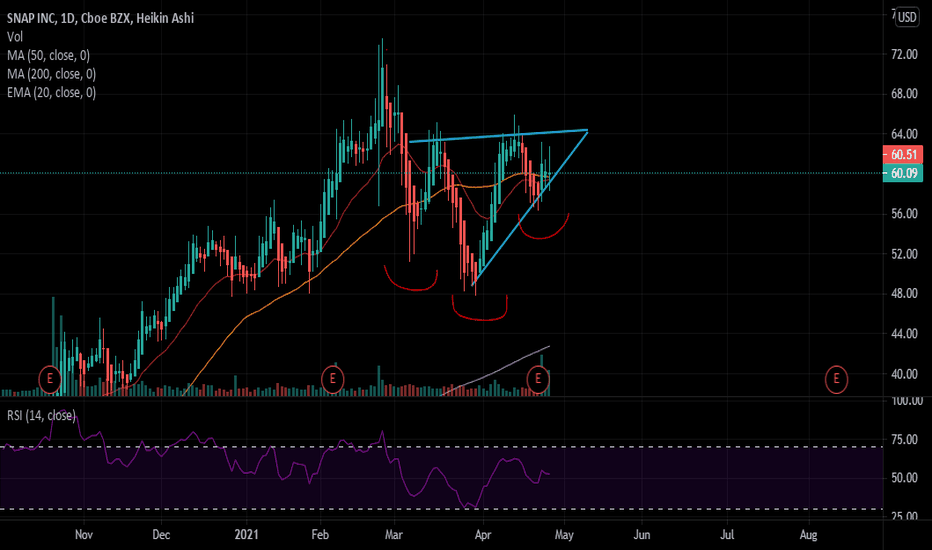Click the 2021 label on time axis
Image resolution: width=932 pixels, height=550 pixels.
[x=247, y=535]
